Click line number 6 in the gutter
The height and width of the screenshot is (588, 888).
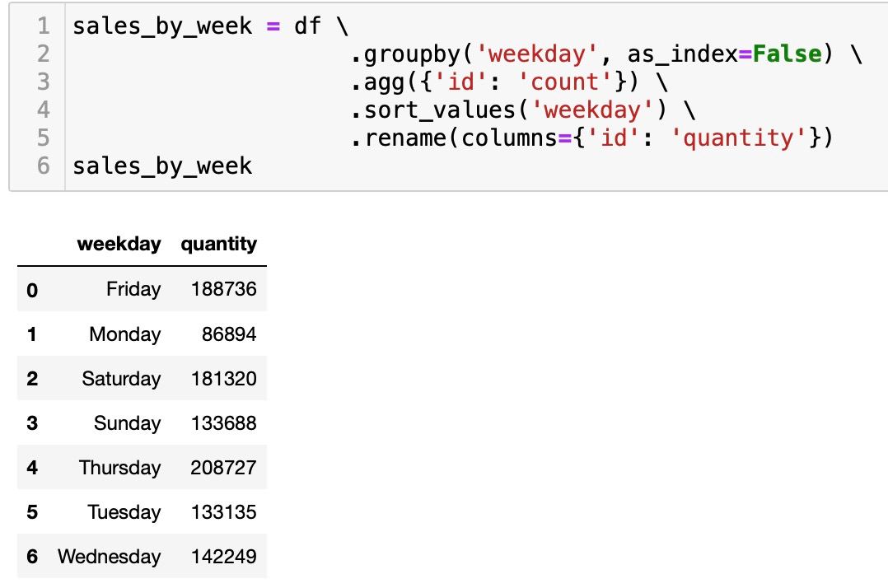click(44, 166)
